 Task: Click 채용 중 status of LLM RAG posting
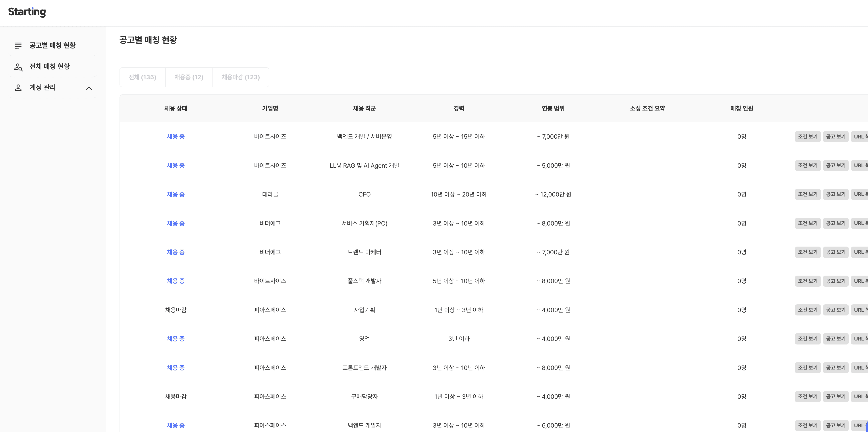pos(176,165)
